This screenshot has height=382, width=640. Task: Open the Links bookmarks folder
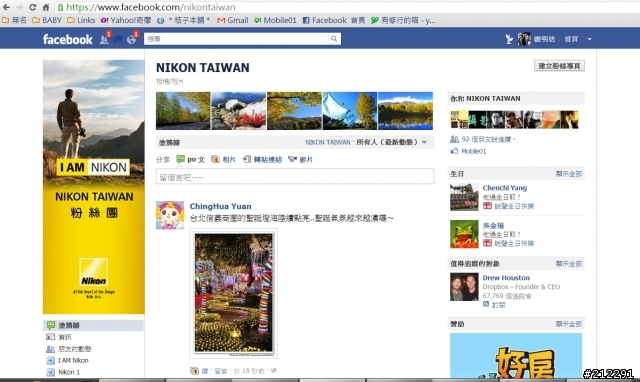point(81,20)
